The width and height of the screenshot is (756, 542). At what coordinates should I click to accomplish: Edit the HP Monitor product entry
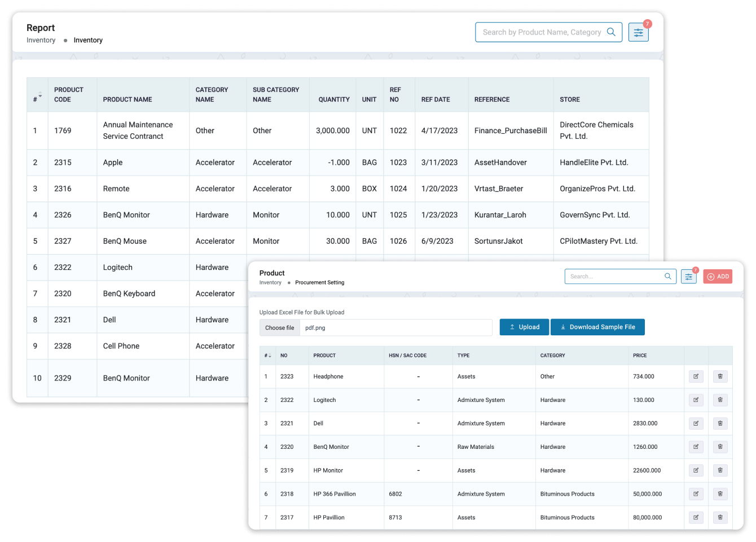(x=696, y=470)
